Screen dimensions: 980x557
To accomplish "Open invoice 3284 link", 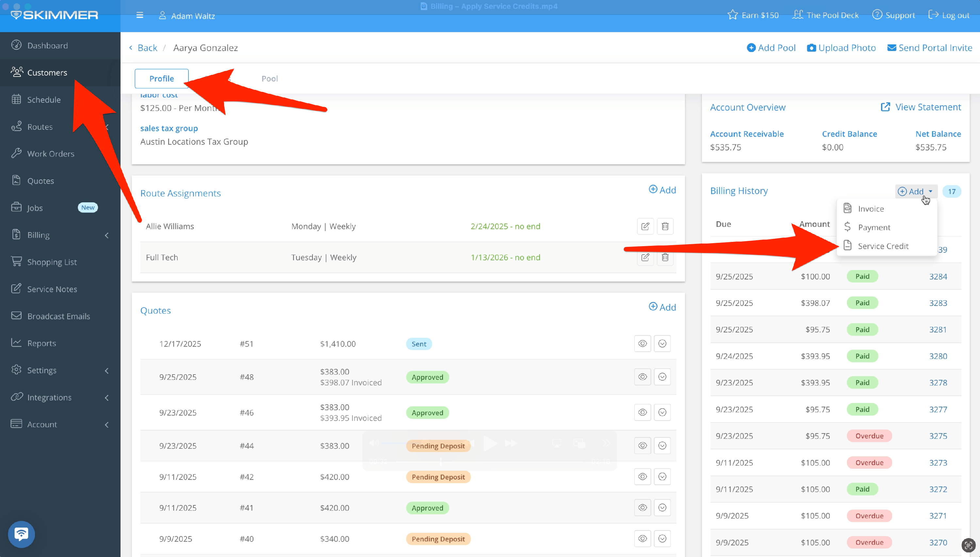I will point(938,276).
